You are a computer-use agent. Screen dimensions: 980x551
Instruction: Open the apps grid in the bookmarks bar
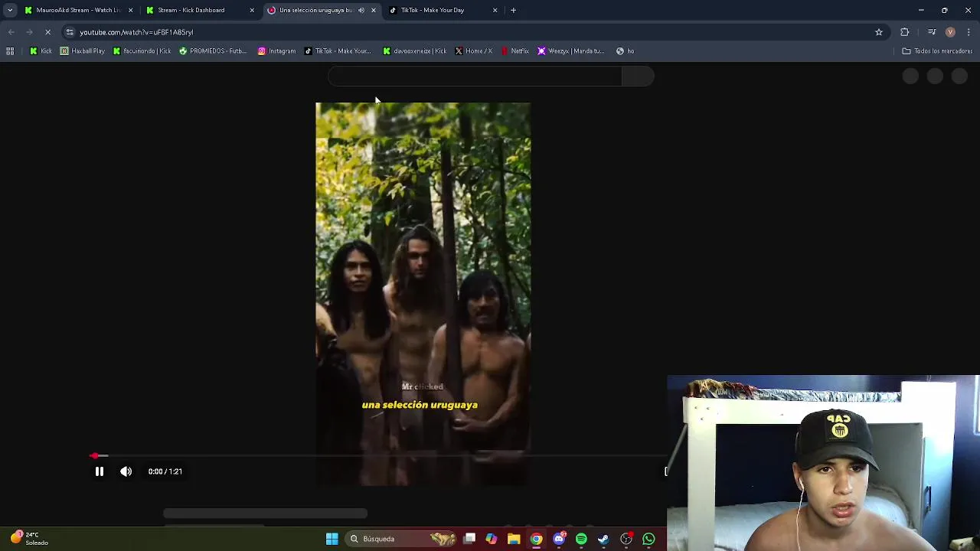point(10,51)
